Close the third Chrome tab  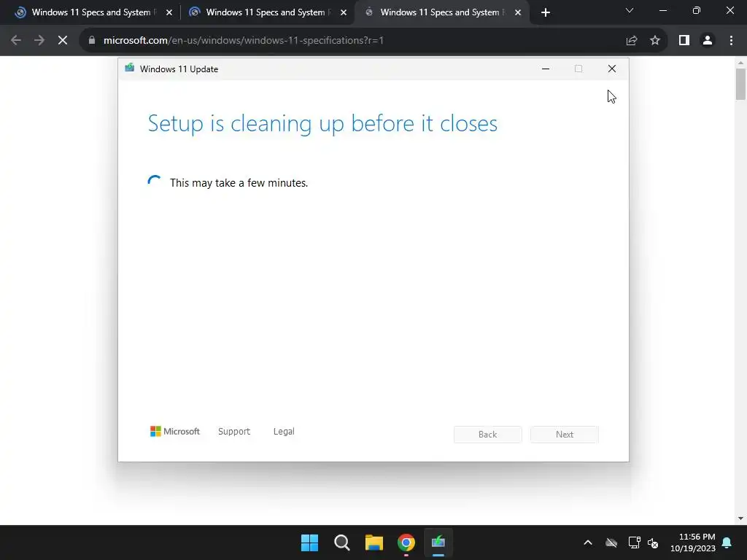518,12
